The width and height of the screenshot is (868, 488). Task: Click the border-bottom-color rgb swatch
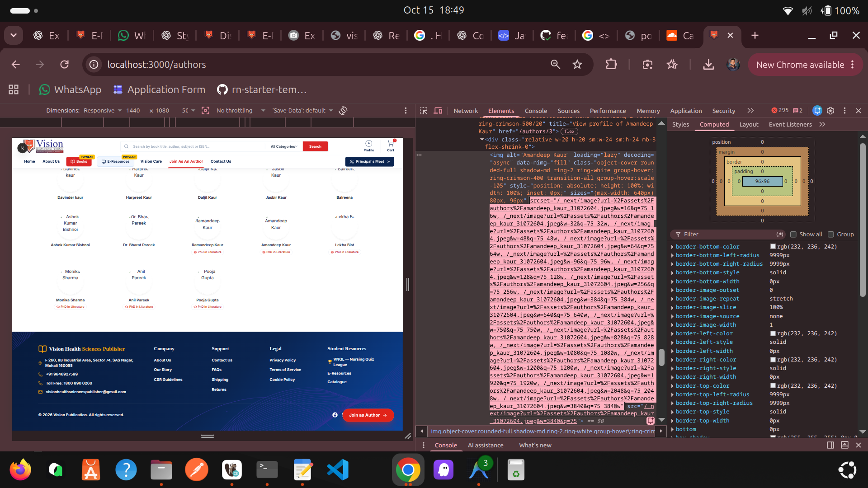coord(773,247)
